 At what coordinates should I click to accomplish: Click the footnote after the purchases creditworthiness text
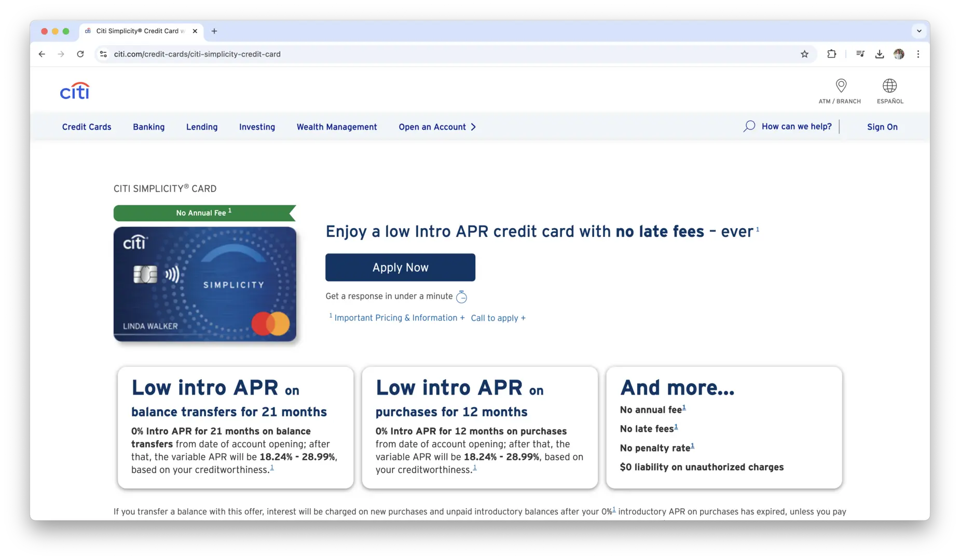pos(475,468)
